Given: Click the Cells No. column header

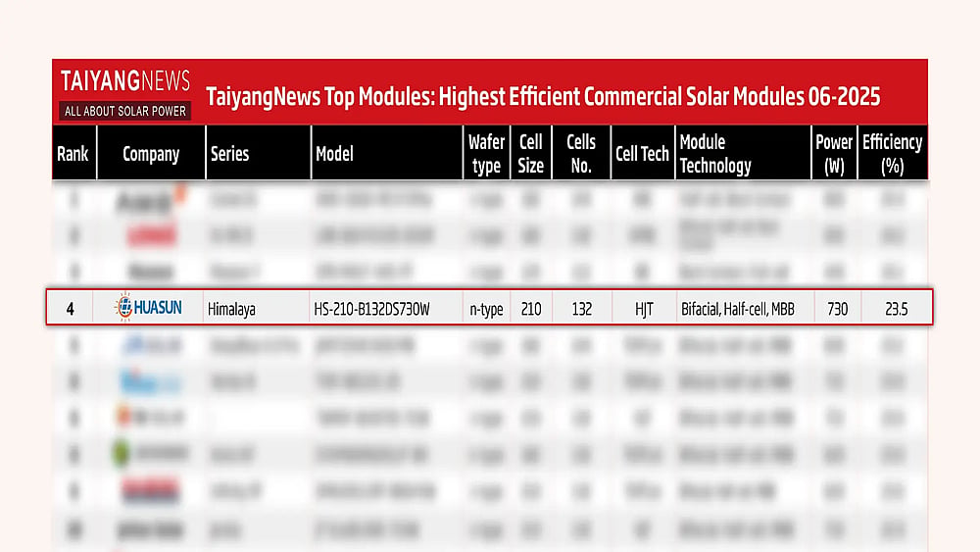Looking at the screenshot, I should [x=580, y=154].
